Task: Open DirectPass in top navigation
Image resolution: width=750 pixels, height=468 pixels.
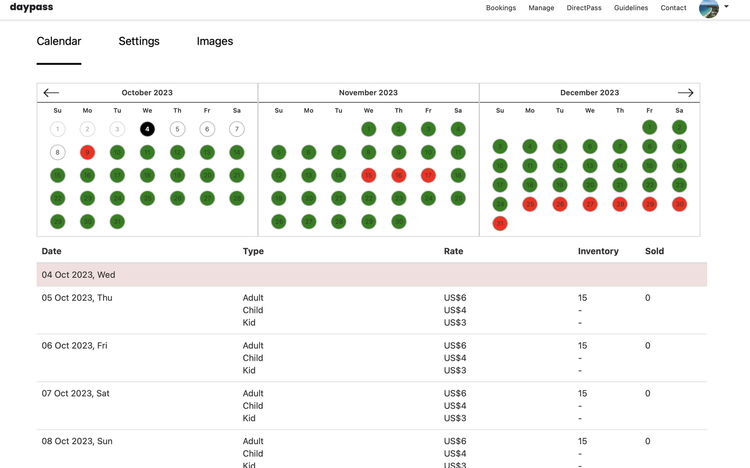Action: pos(584,8)
